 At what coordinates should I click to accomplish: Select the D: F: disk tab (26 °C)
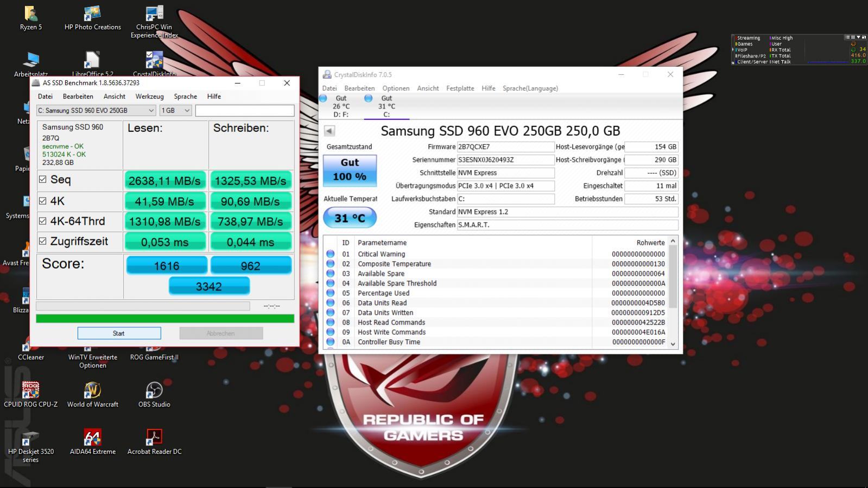341,106
